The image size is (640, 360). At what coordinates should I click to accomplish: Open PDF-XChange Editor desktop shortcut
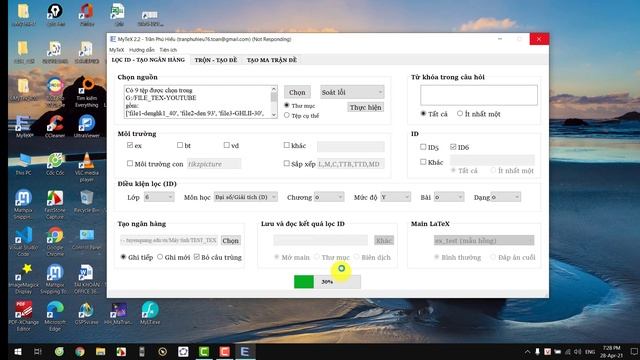click(23, 315)
